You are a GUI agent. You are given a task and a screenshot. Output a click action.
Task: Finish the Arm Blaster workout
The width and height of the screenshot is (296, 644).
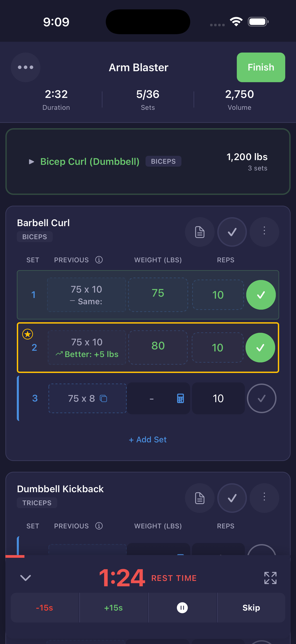point(261,67)
